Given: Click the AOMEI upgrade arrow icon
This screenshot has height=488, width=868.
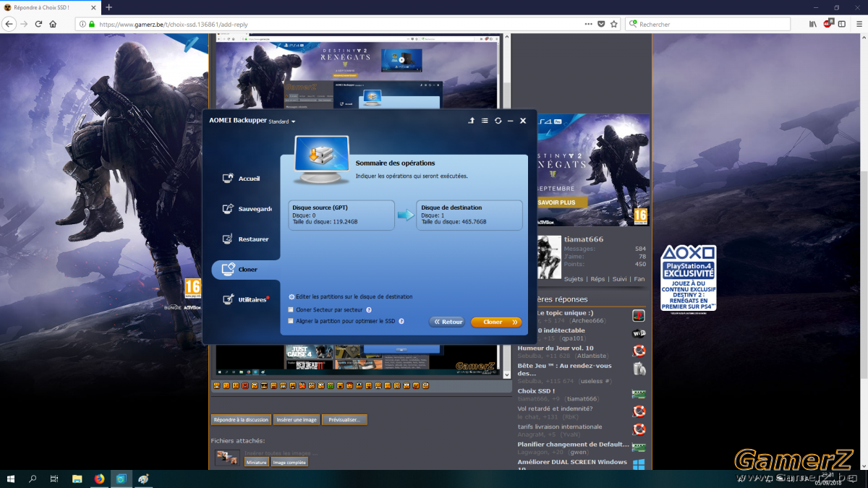Looking at the screenshot, I should (x=471, y=121).
